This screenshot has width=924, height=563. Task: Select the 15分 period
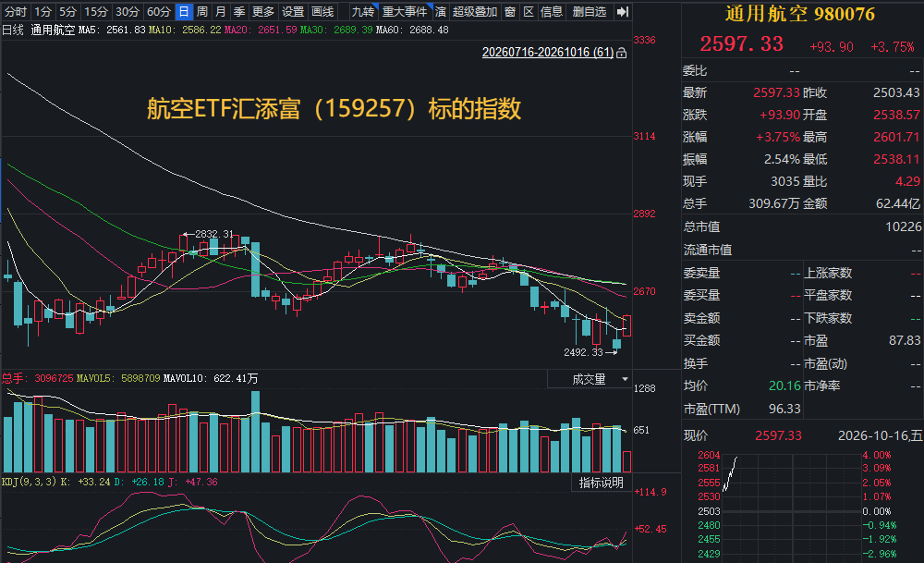click(x=95, y=12)
